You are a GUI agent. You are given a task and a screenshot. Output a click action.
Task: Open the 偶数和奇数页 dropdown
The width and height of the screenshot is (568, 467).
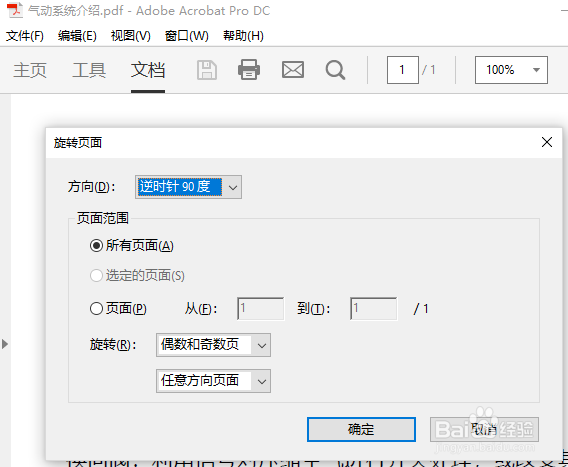click(x=213, y=345)
